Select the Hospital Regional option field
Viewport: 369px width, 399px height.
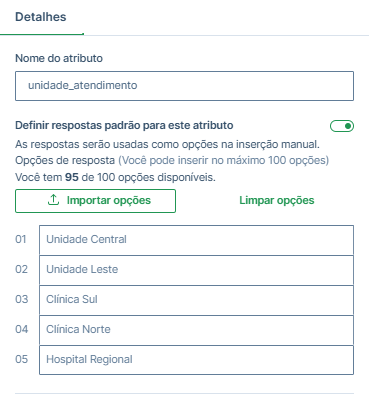click(x=196, y=360)
